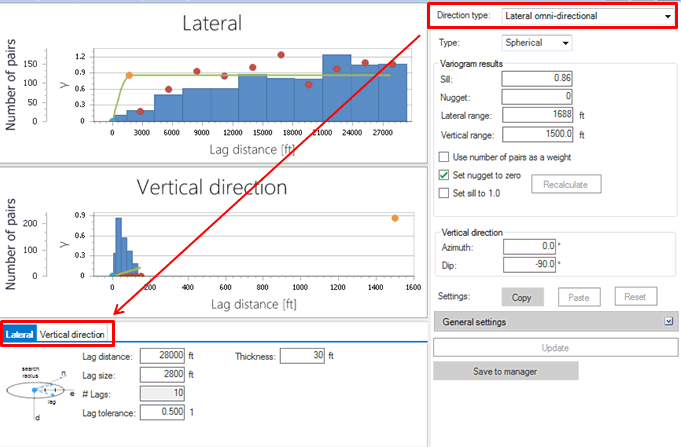
Task: Select the Lateral tab
Action: (x=20, y=333)
